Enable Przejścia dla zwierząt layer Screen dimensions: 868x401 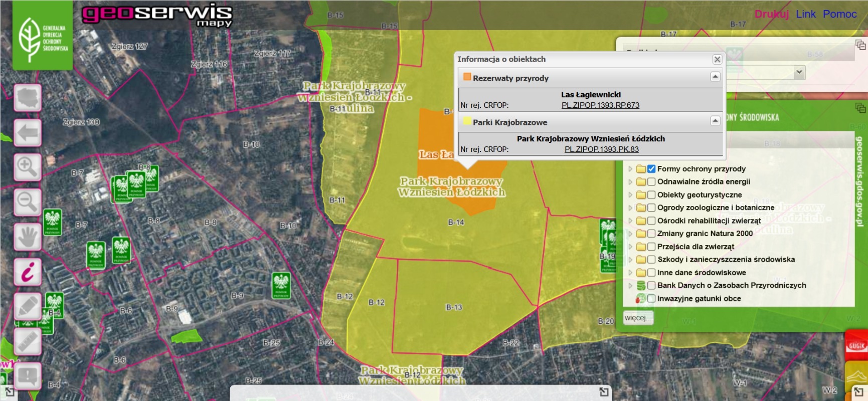pos(651,247)
